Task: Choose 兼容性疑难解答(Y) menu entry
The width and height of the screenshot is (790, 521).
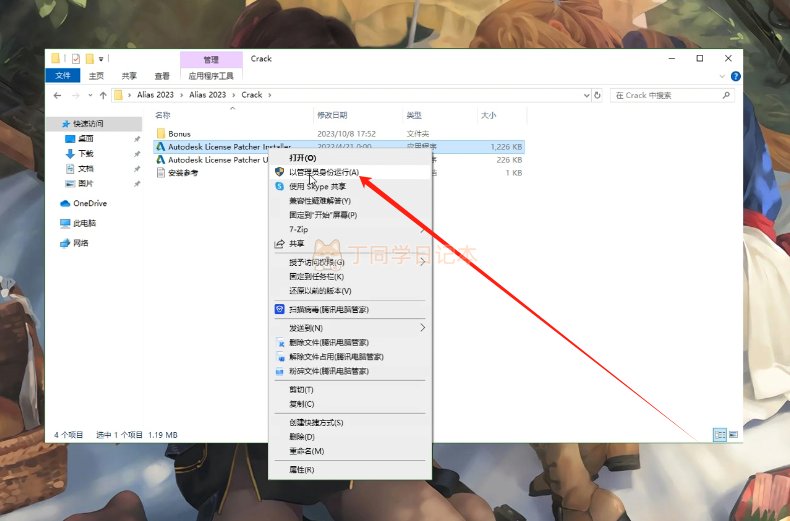Action: 350,201
